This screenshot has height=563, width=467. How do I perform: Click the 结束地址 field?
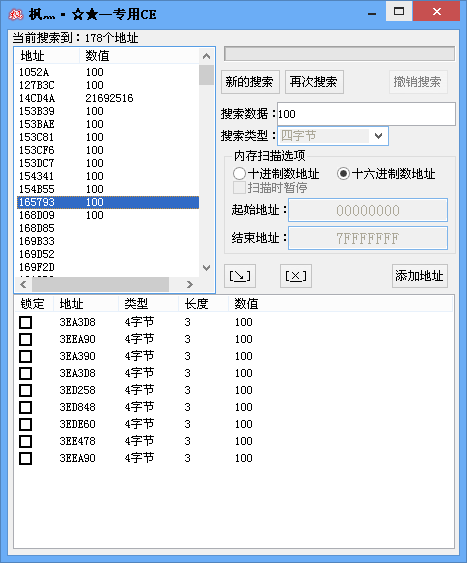click(368, 238)
